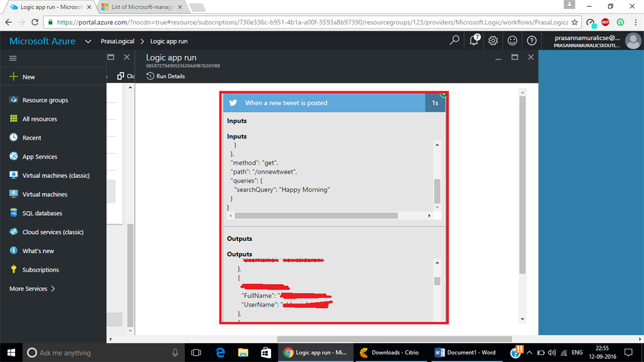Image resolution: width=644 pixels, height=362 pixels.
Task: Open Microsoft Edge from taskbar
Action: tap(221, 353)
